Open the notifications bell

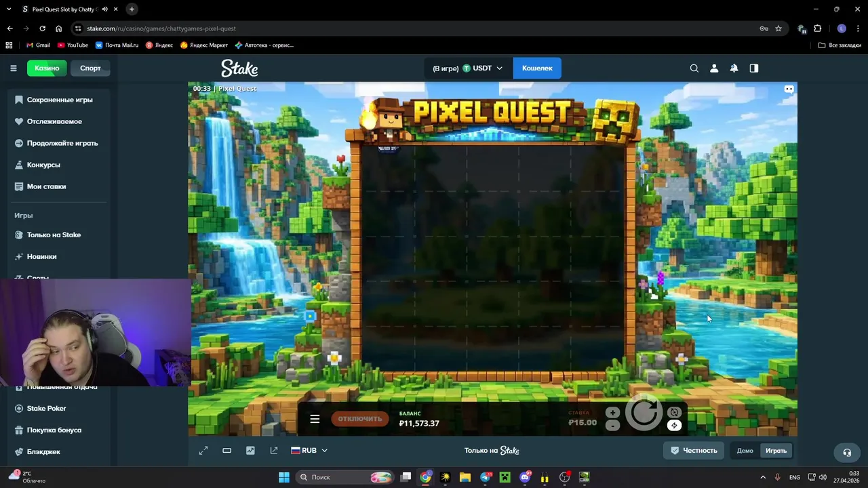click(x=734, y=68)
